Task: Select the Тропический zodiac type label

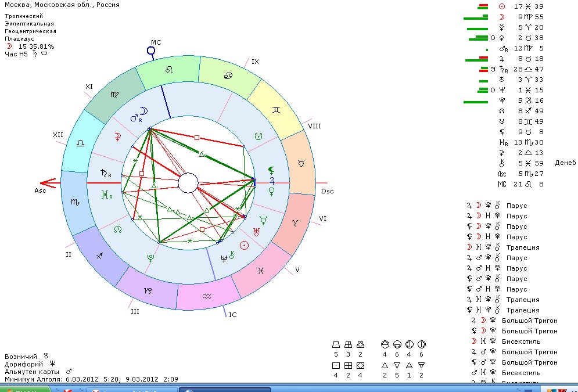Action: (24, 16)
